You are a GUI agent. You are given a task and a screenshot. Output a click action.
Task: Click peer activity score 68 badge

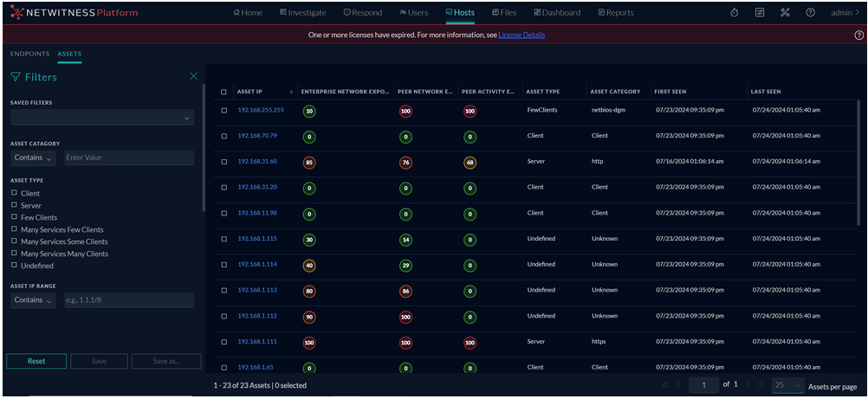(470, 163)
